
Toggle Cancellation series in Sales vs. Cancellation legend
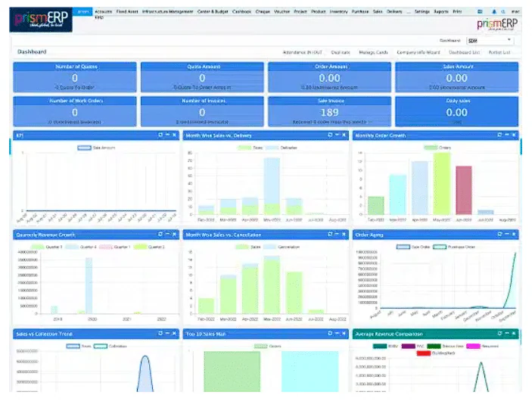(282, 247)
